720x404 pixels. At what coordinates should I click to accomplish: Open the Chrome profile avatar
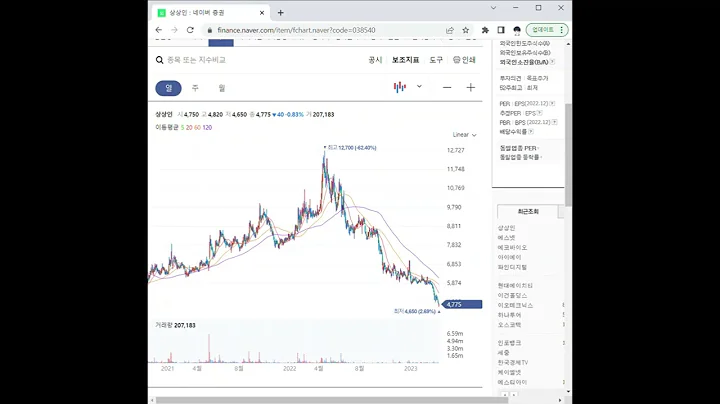[x=517, y=30]
